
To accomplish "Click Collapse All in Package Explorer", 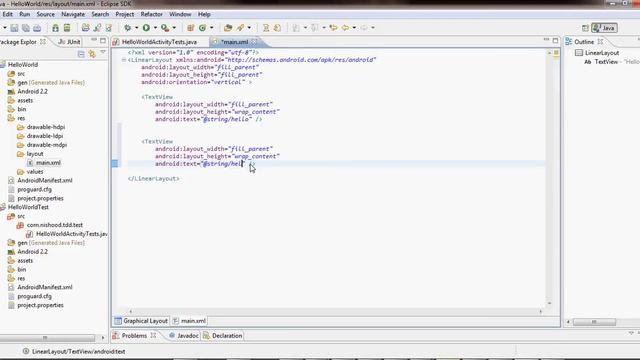I will [81, 54].
